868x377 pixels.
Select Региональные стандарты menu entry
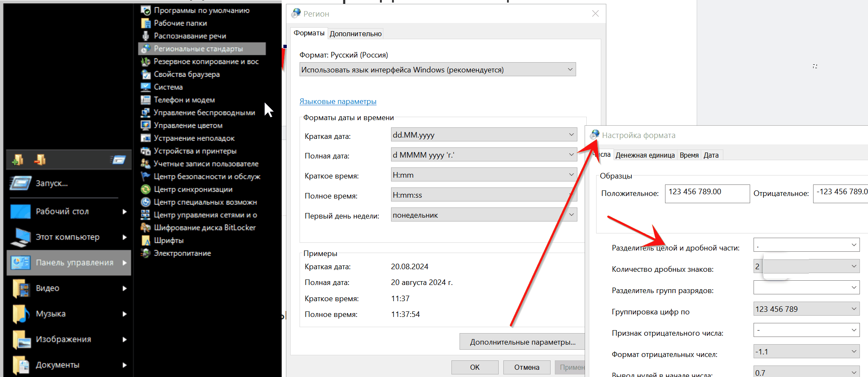198,49
